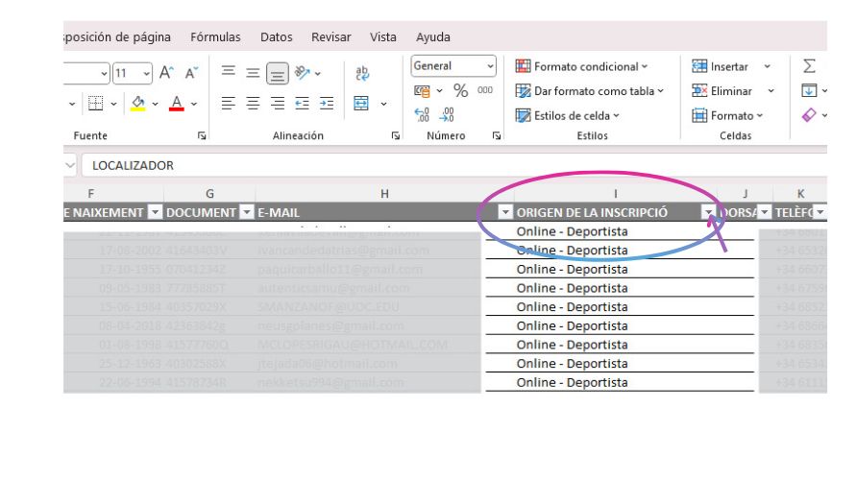Open the Revisar tab
Image resolution: width=856 pixels, height=504 pixels.
(330, 37)
